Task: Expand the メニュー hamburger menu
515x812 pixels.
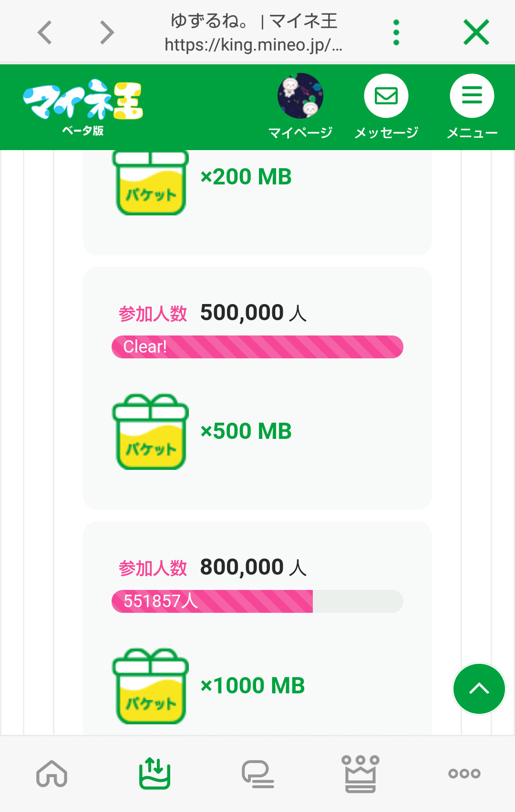Action: (472, 96)
